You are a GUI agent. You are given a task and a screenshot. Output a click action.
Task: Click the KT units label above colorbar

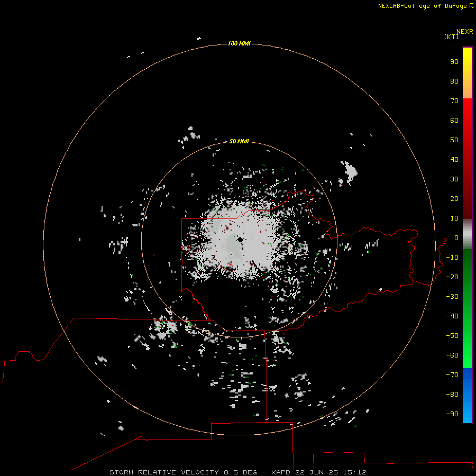[x=452, y=36]
